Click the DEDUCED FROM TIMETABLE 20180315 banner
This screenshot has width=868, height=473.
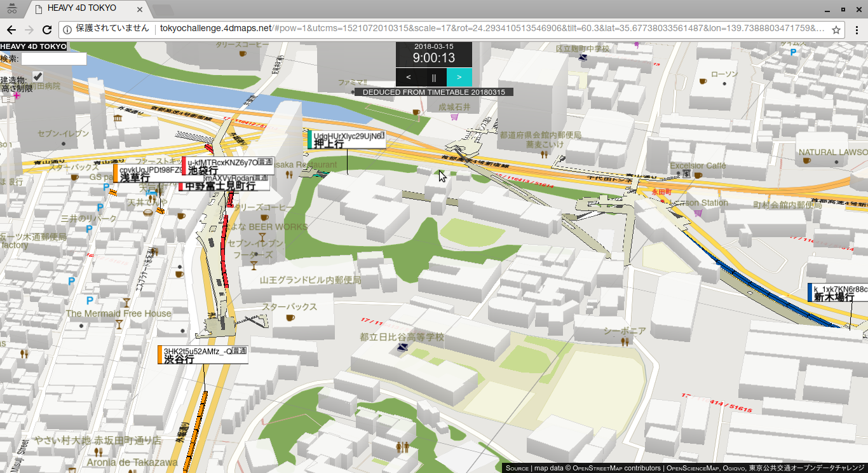coord(434,92)
